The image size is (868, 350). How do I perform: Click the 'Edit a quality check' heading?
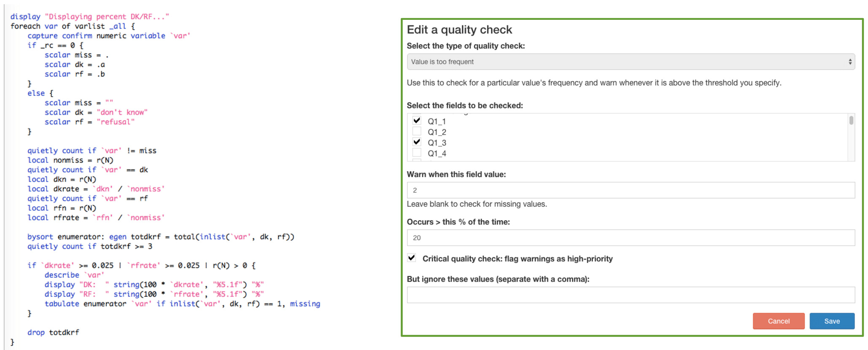(x=459, y=30)
